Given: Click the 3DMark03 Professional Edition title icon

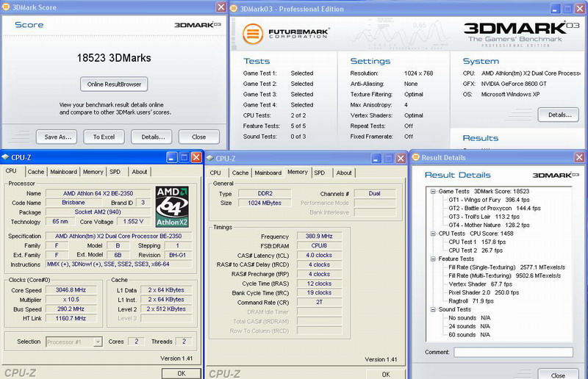Looking at the screenshot, I should pyautogui.click(x=234, y=8).
